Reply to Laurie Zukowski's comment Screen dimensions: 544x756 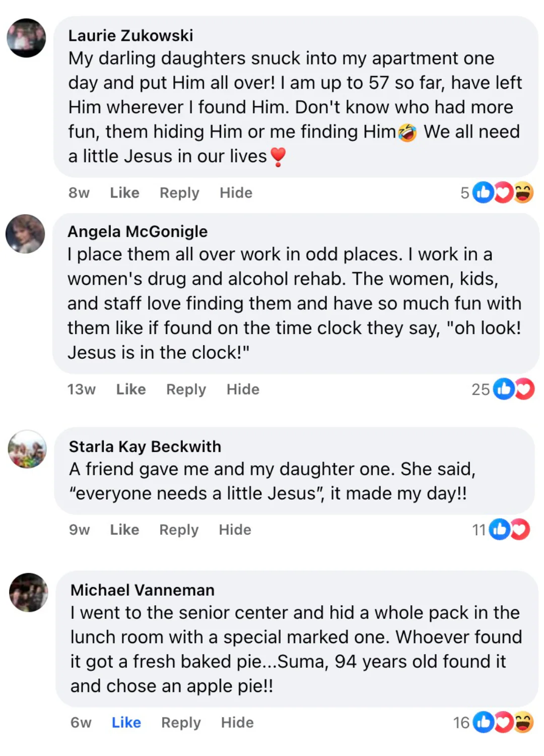point(179,193)
